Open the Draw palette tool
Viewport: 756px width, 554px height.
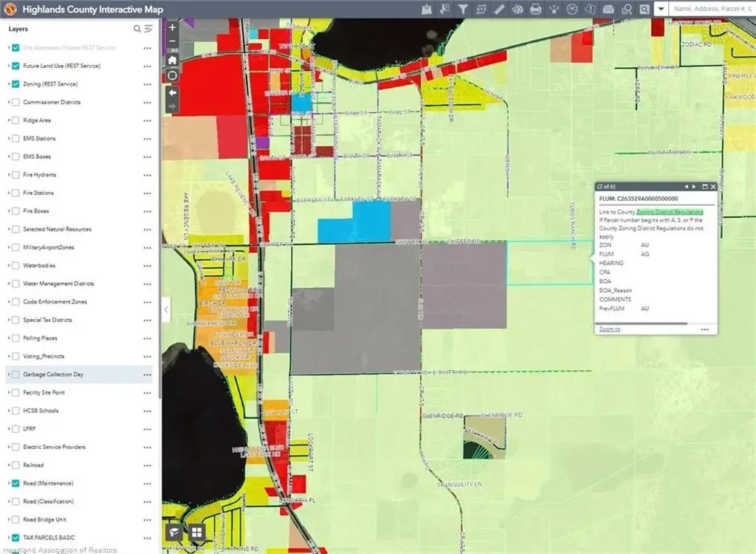coord(518,9)
